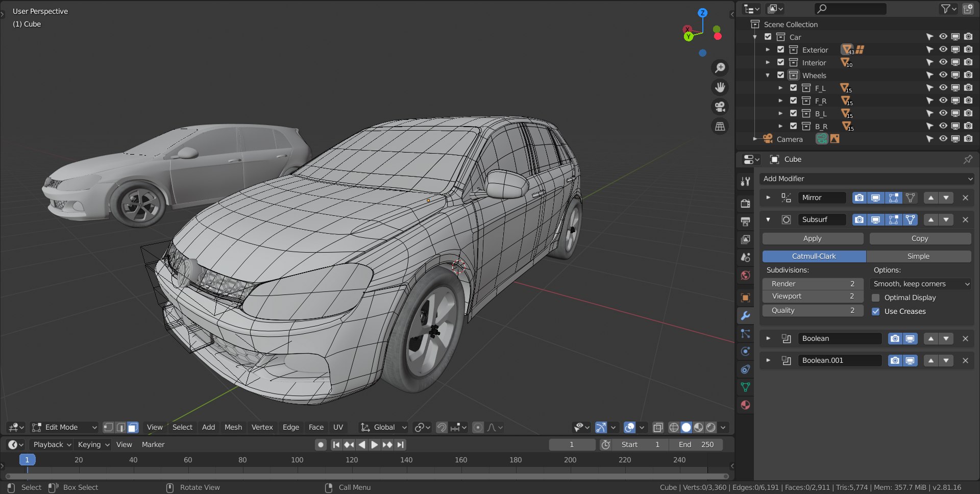Enable Optimal Display checkbox
980x494 pixels.
click(876, 298)
